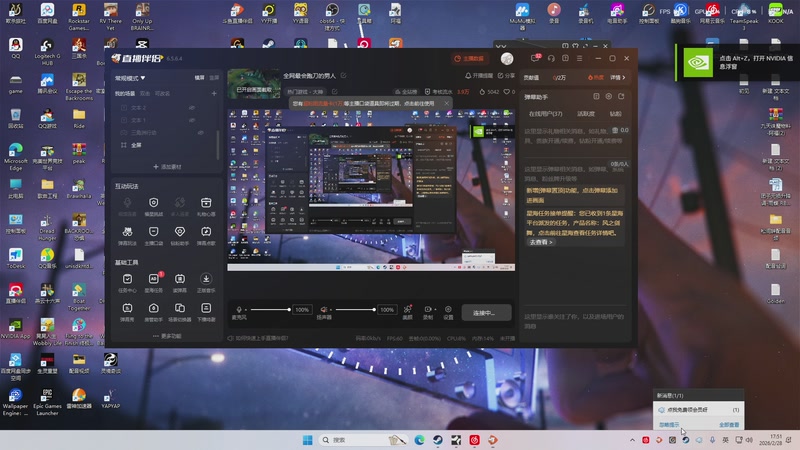800x450 pixels.
Task: Open the 钻粉助手 tool
Action: 180,236
